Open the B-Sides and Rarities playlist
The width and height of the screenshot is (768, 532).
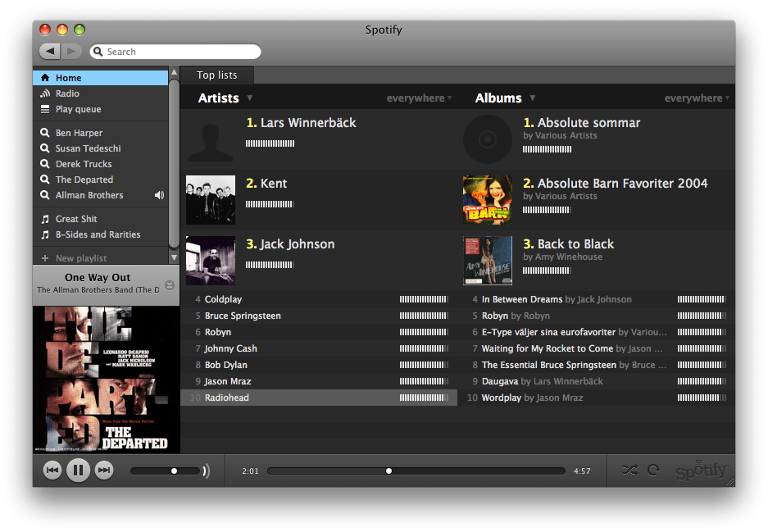pyautogui.click(x=101, y=234)
